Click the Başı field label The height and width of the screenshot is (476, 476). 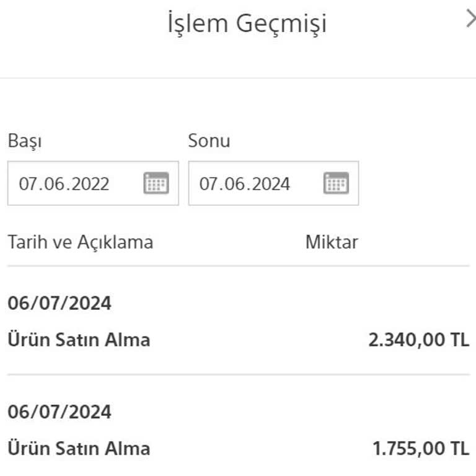pyautogui.click(x=25, y=141)
